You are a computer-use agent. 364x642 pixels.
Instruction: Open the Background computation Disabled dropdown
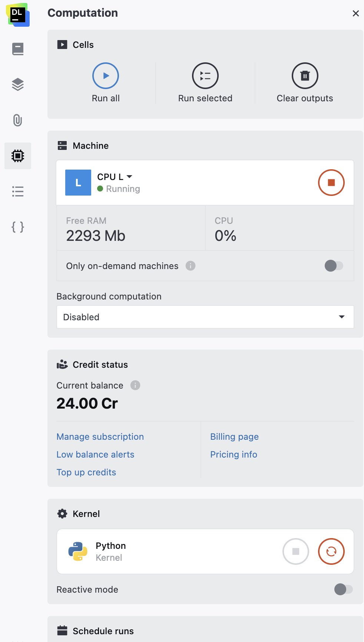tap(205, 317)
